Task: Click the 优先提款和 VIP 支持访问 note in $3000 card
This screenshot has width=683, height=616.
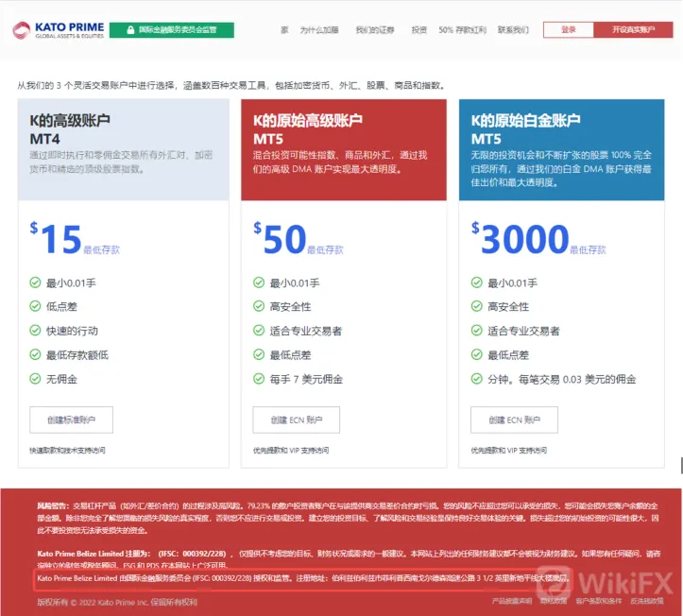Action: [509, 451]
